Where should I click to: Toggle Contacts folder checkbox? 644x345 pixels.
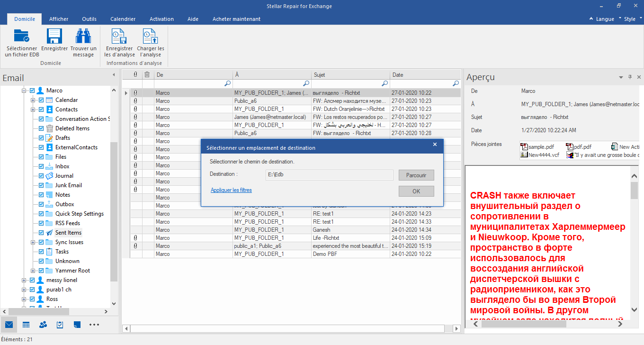click(x=41, y=109)
